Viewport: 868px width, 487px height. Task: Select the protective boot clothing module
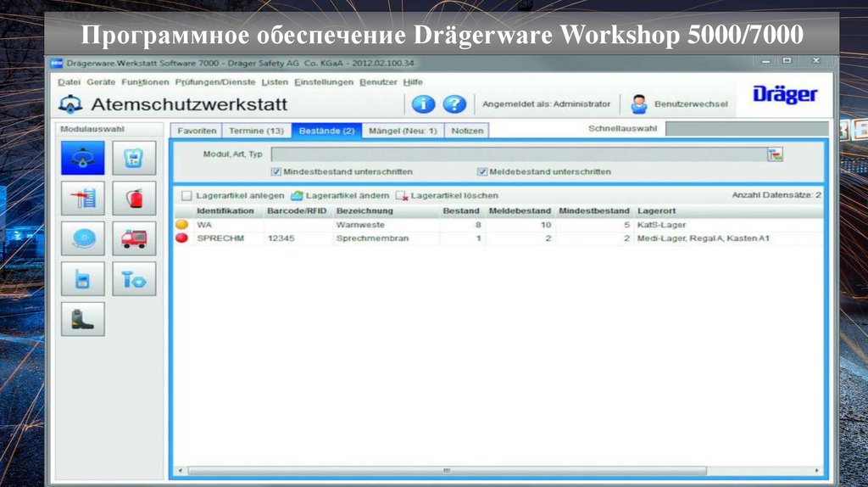(x=82, y=318)
